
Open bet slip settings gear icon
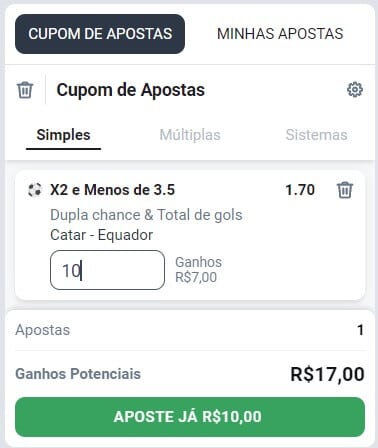click(355, 89)
